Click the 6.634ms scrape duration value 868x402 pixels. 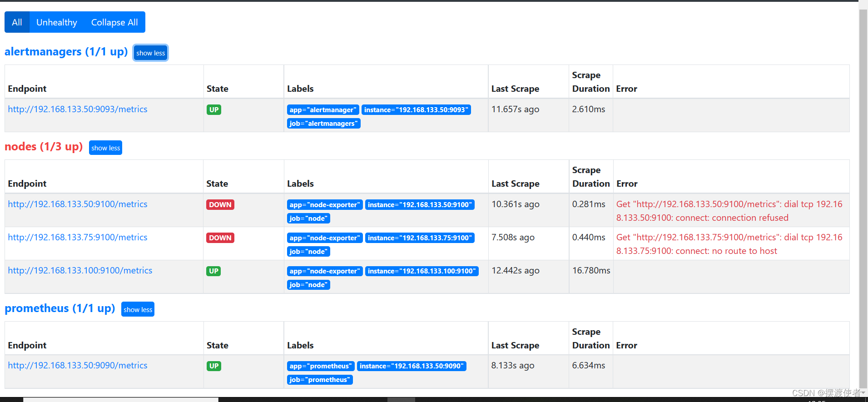pos(589,366)
